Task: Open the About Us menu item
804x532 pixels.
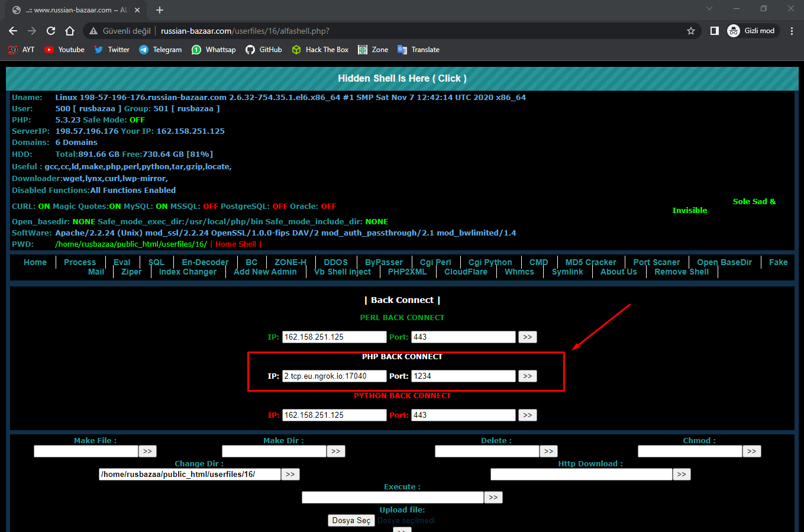Action: coord(619,272)
